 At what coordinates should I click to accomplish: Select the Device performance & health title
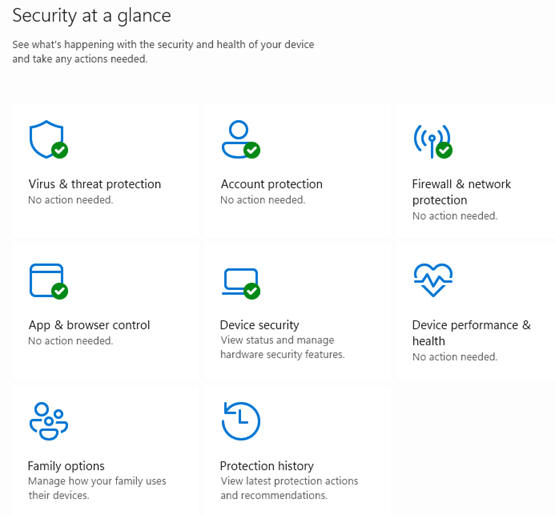[471, 333]
